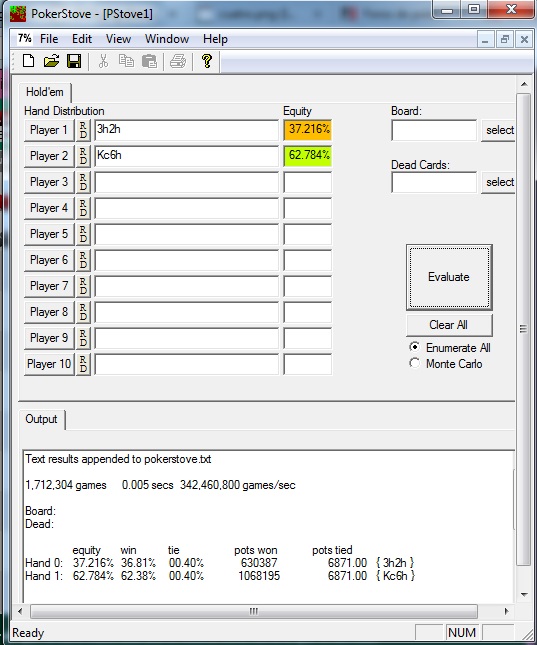
Task: Click the Clear All button
Action: point(449,325)
